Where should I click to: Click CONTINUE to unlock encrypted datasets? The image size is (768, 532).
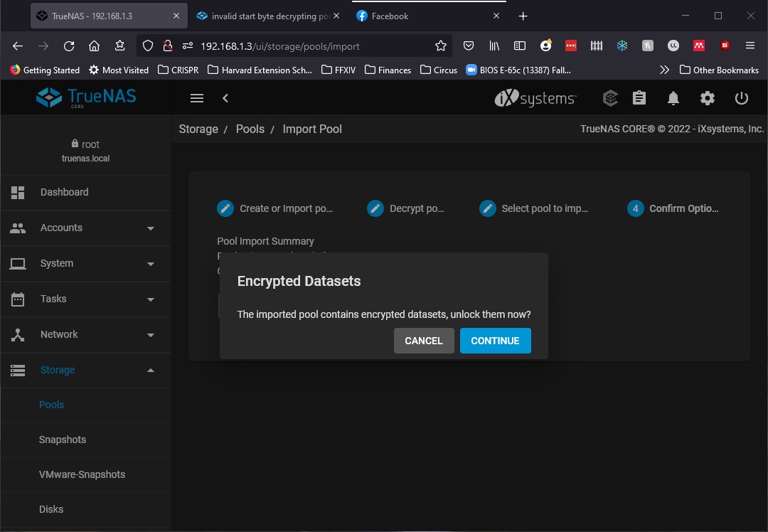click(x=495, y=341)
